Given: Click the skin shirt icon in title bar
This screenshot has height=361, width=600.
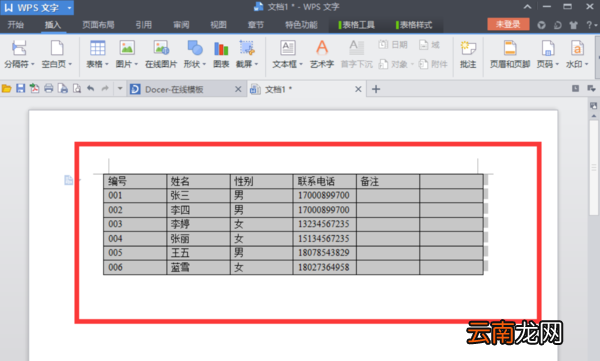Looking at the screenshot, I should pos(573,25).
